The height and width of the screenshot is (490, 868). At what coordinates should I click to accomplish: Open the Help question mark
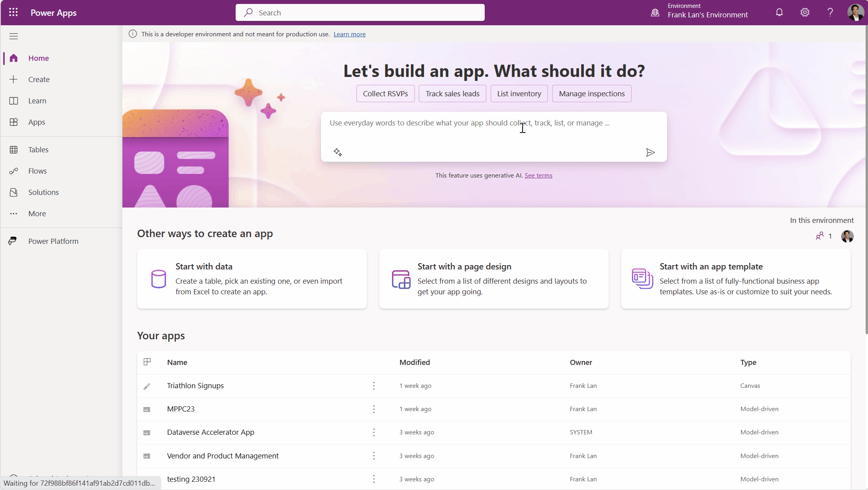click(830, 12)
